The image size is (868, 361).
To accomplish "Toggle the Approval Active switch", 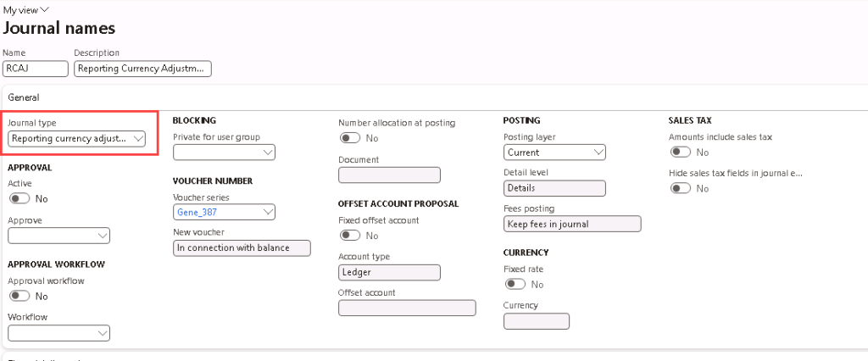I will 19,198.
